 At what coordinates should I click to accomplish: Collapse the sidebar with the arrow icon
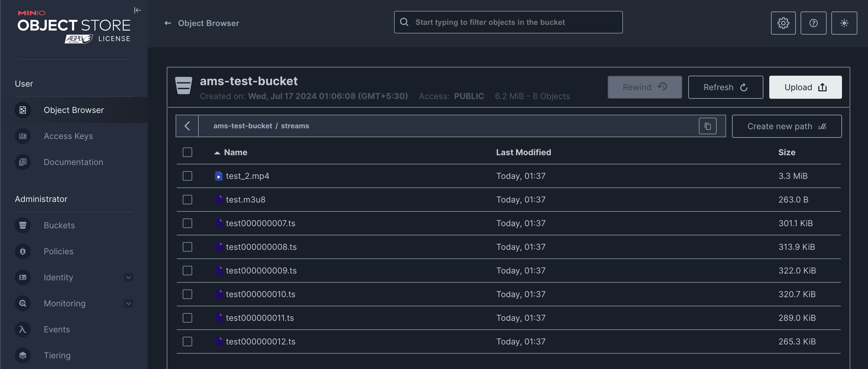click(x=137, y=10)
